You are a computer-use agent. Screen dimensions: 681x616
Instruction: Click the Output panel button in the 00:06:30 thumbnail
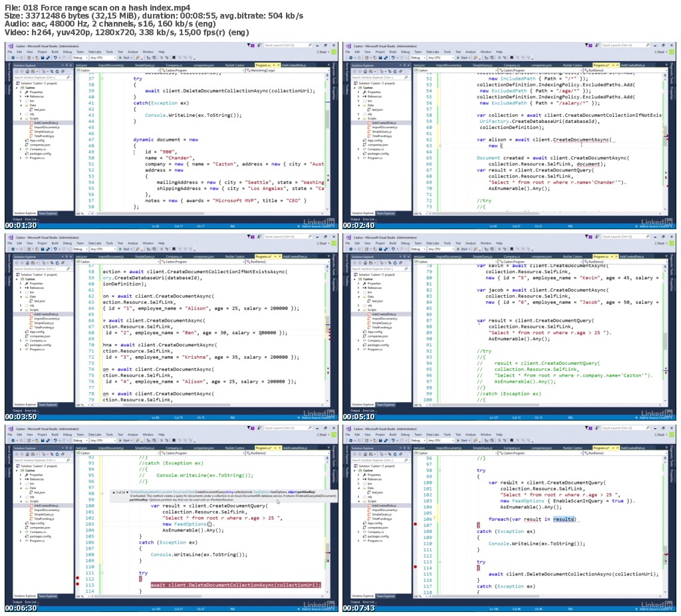click(17, 602)
